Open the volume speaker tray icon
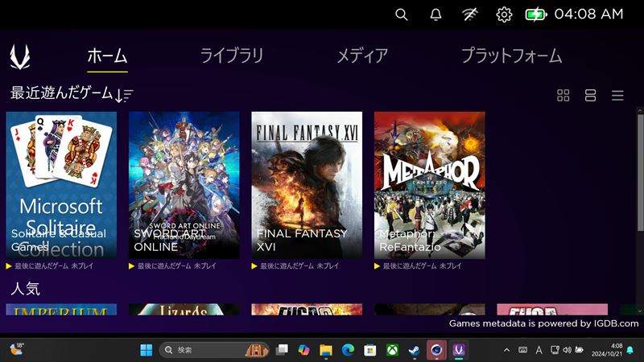The height and width of the screenshot is (362, 644). (x=567, y=350)
